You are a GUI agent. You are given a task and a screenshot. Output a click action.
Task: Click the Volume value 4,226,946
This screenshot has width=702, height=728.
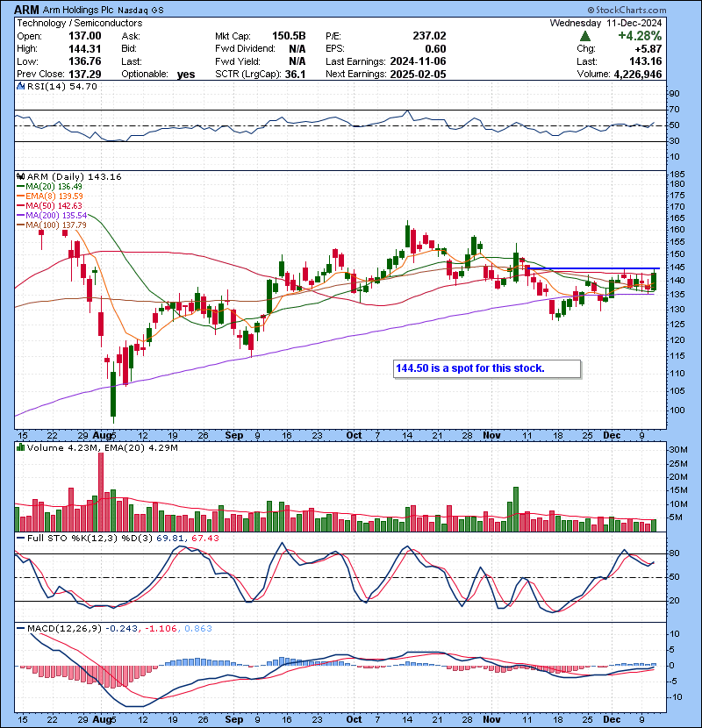638,74
